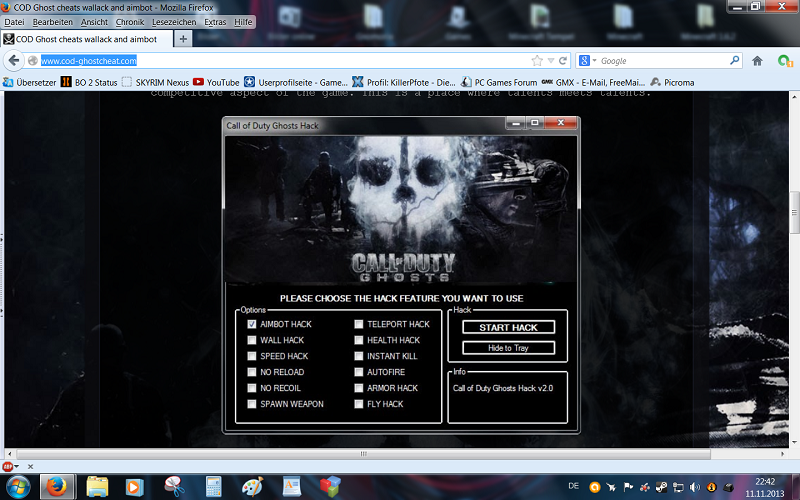Viewport: 800px width, 500px height.
Task: Enable the SPEED HACK checkbox
Action: pos(252,356)
